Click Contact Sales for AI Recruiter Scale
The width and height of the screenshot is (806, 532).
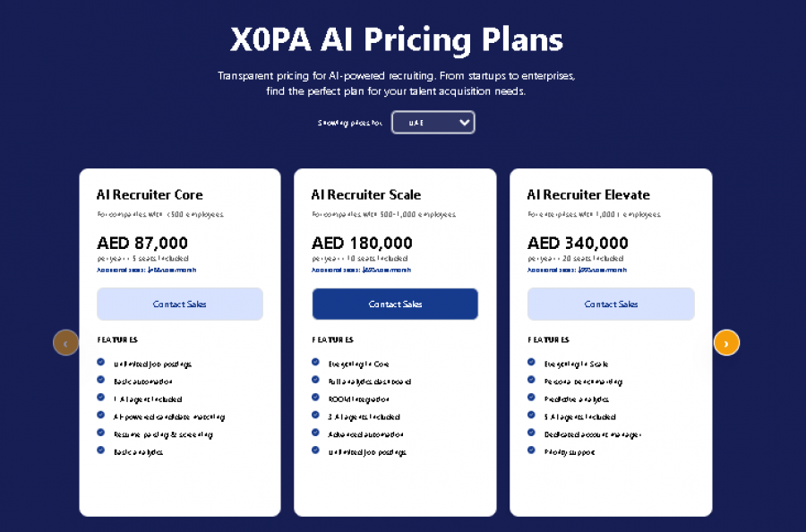(395, 304)
